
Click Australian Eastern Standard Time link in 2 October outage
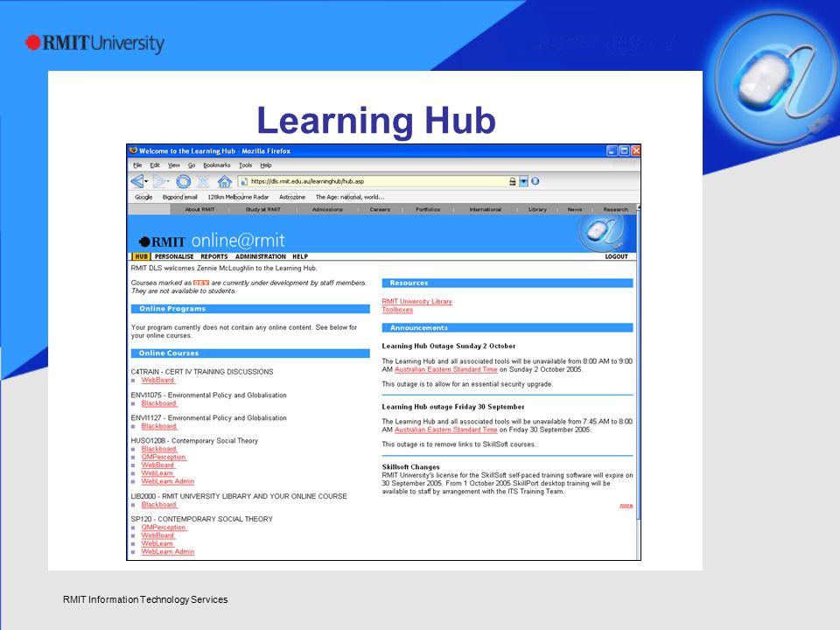pyautogui.click(x=445, y=369)
